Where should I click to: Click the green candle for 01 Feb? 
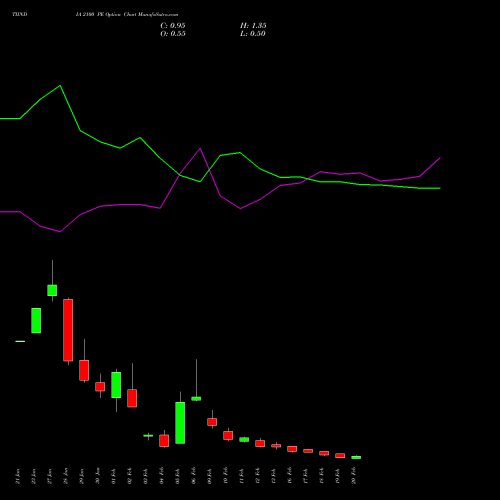tap(116, 385)
